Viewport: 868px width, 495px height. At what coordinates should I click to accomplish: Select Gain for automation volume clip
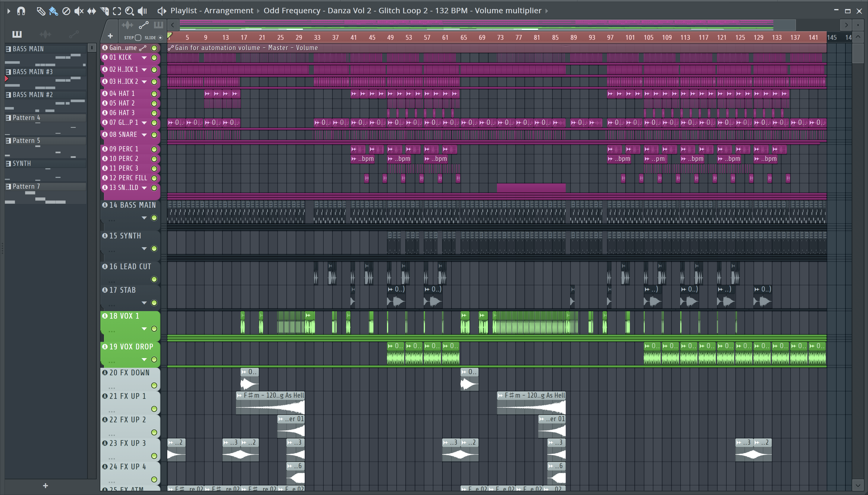[x=496, y=48]
